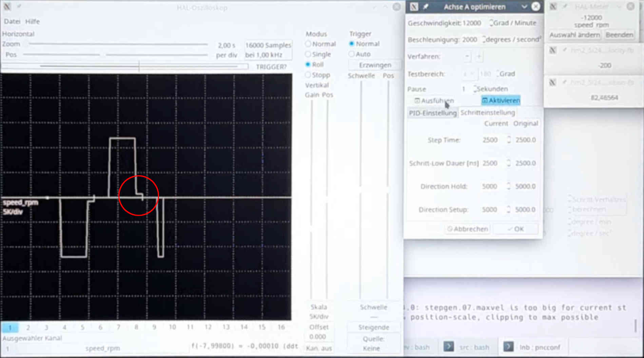
Task: Click the speed_rpm selected channel label
Action: [102, 348]
